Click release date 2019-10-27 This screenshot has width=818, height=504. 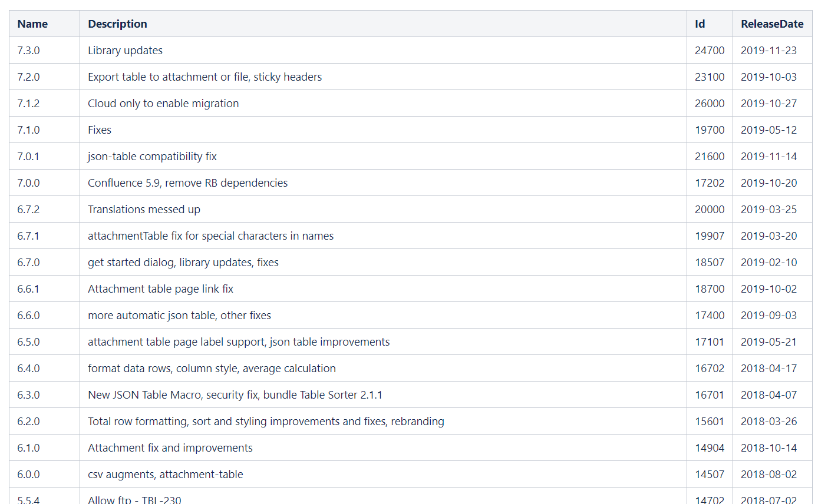tap(768, 104)
